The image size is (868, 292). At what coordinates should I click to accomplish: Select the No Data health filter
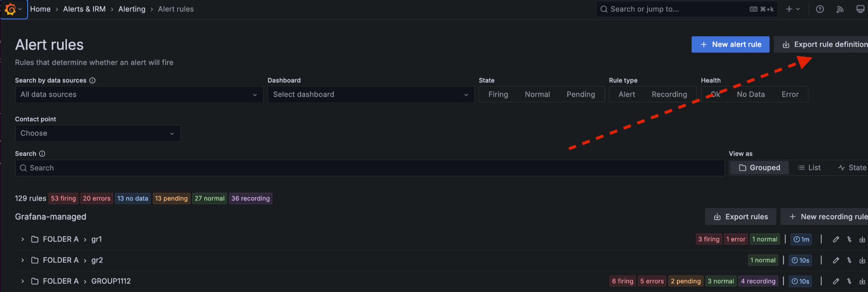coord(751,94)
